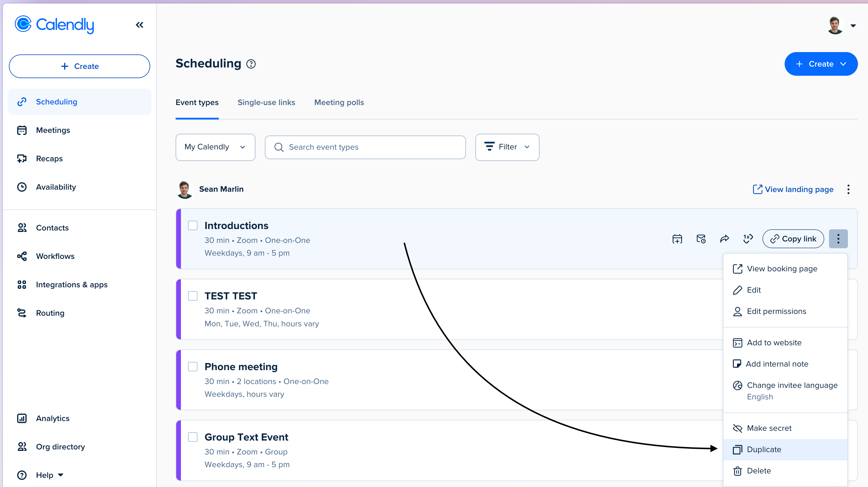This screenshot has height=487, width=868.
Task: Click the email availability icon for Introductions
Action: point(701,239)
